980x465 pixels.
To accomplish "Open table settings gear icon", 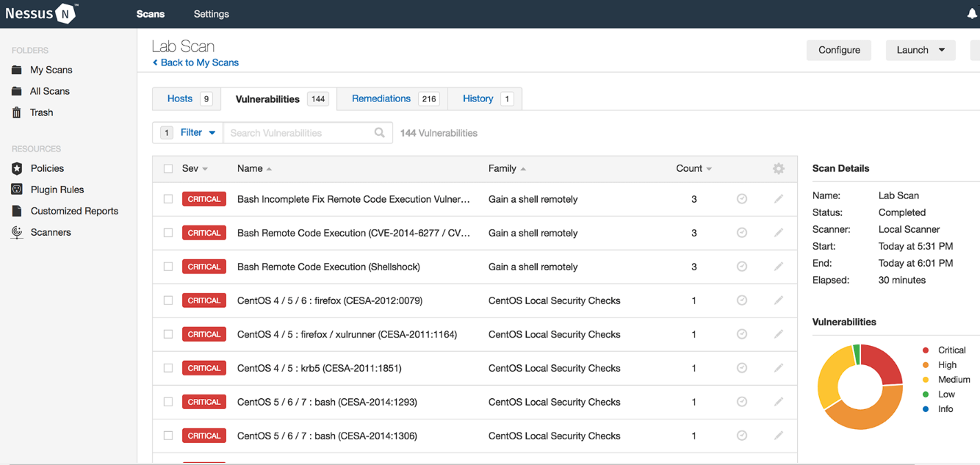I will pyautogui.click(x=779, y=169).
